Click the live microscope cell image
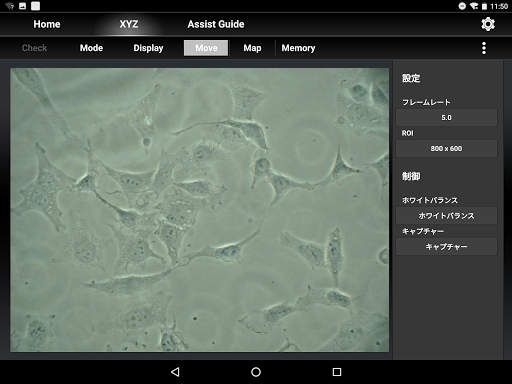This screenshot has width=512, height=384. tap(199, 210)
